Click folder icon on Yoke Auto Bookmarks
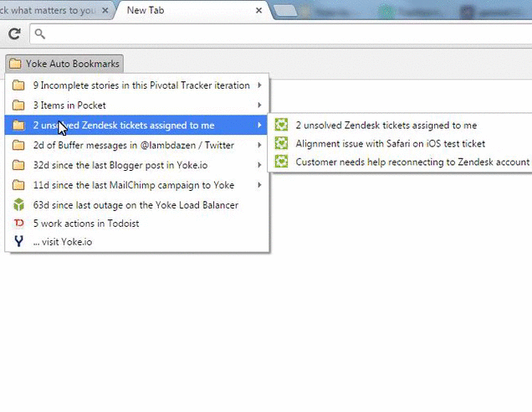This screenshot has height=412, width=532. point(15,64)
